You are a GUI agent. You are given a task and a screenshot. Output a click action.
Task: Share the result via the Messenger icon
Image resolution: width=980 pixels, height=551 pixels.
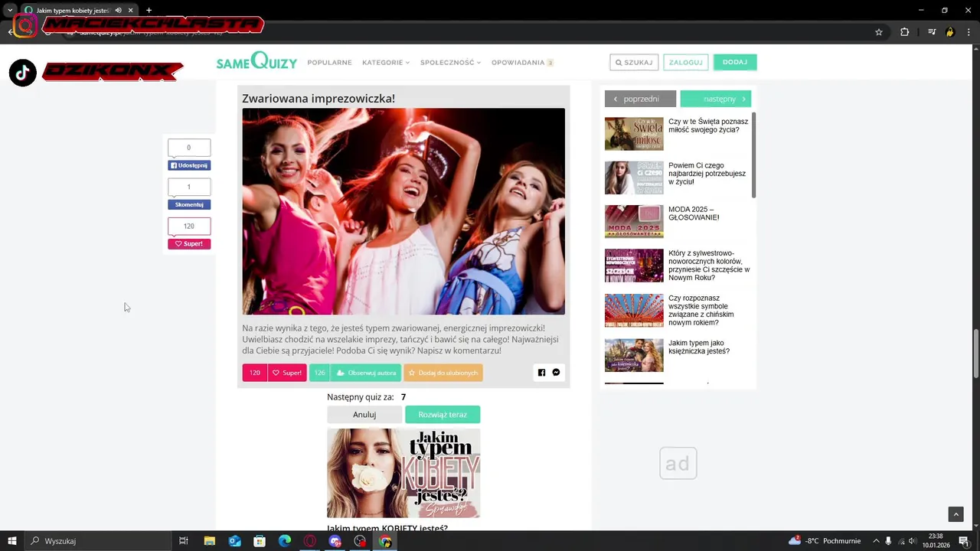(556, 373)
